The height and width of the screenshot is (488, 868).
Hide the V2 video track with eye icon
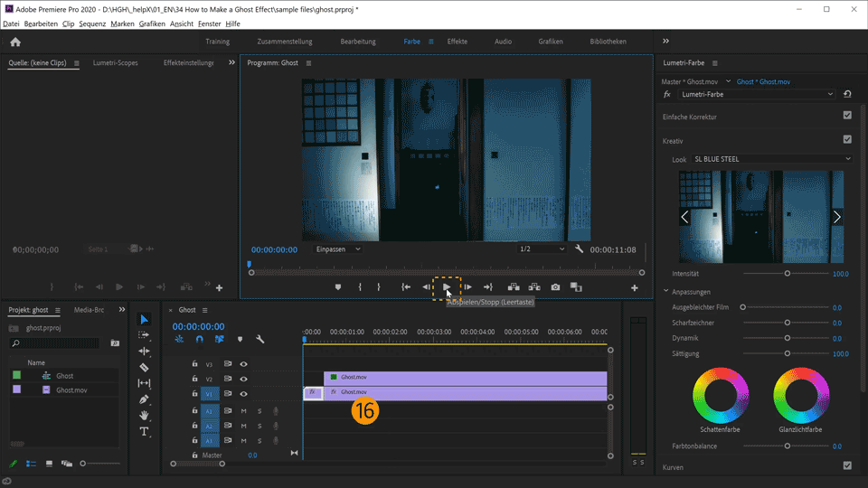[x=243, y=380]
